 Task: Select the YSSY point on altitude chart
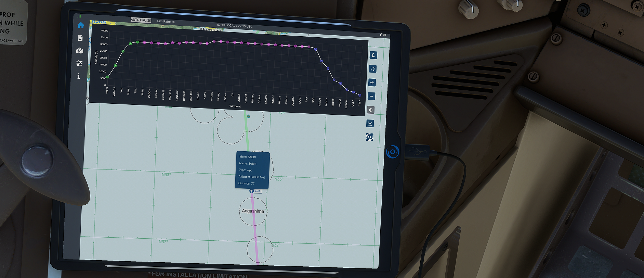point(359,95)
